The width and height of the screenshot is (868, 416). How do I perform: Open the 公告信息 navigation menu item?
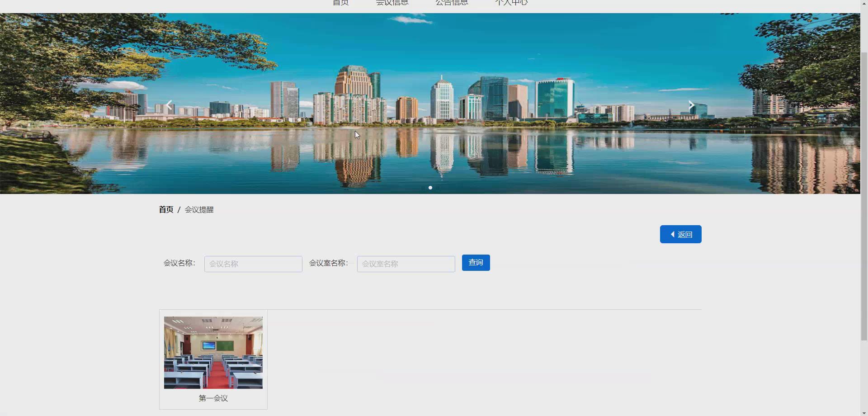[451, 3]
